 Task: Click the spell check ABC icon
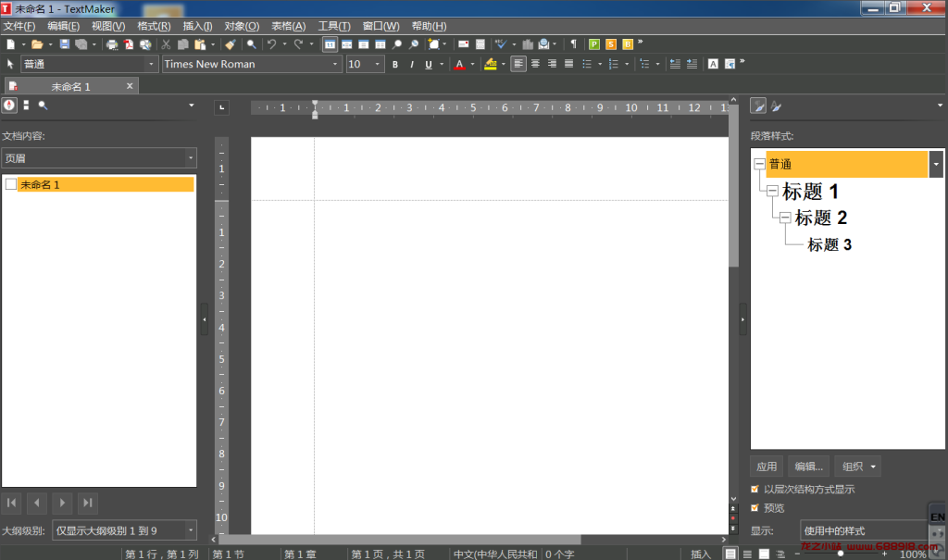point(501,44)
